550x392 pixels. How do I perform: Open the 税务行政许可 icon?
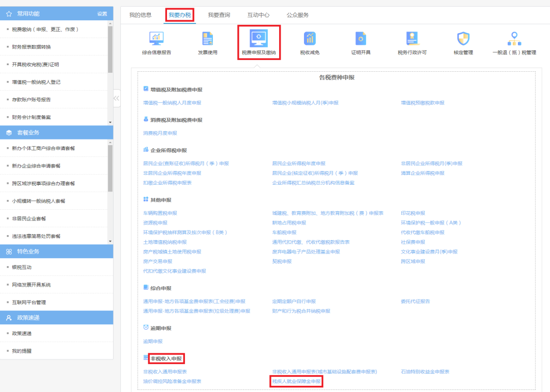(412, 39)
